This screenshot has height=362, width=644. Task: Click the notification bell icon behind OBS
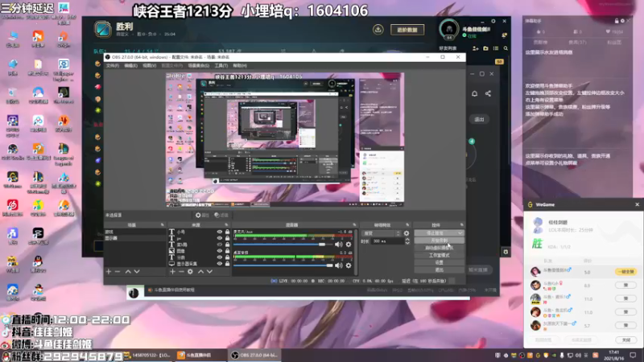pyautogui.click(x=474, y=93)
